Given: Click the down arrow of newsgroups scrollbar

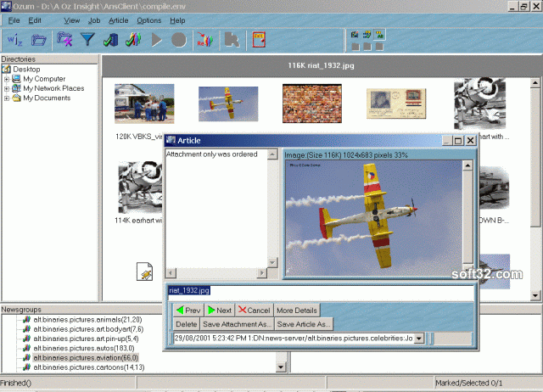Looking at the screenshot, I should [281, 367].
